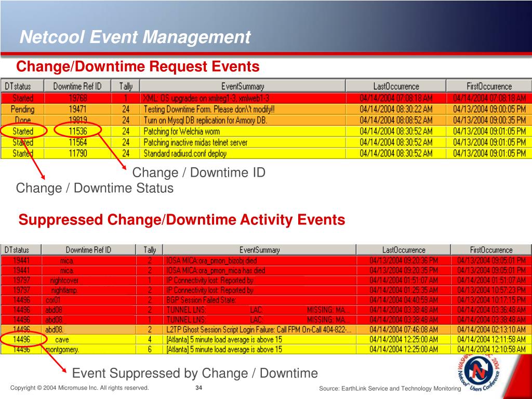The height and width of the screenshot is (399, 532).
Task: Click first occurrence 04/13/2004 10:57:23 PM
Action: point(491,290)
